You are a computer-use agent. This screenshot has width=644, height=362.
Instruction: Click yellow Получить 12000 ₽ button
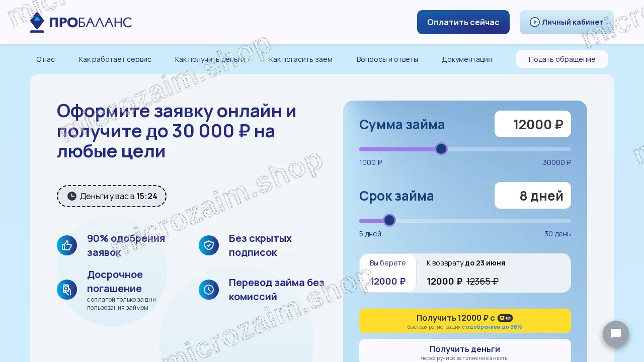click(465, 321)
